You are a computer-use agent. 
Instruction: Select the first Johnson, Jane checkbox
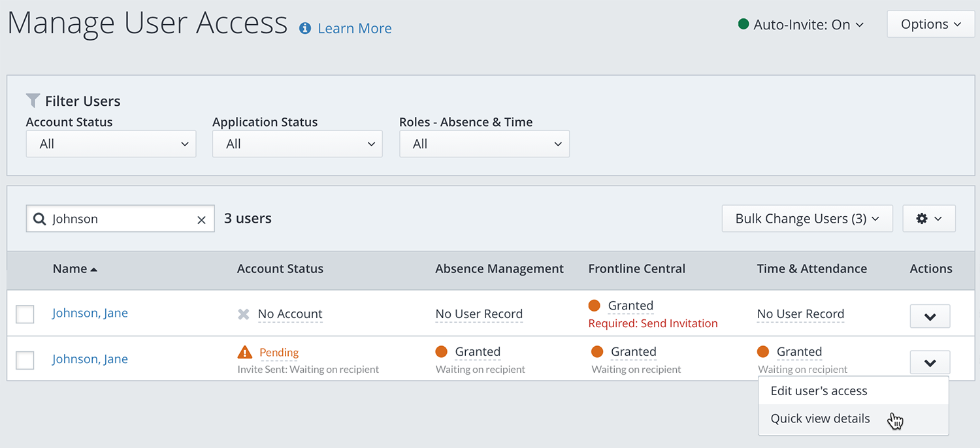pyautogui.click(x=25, y=314)
